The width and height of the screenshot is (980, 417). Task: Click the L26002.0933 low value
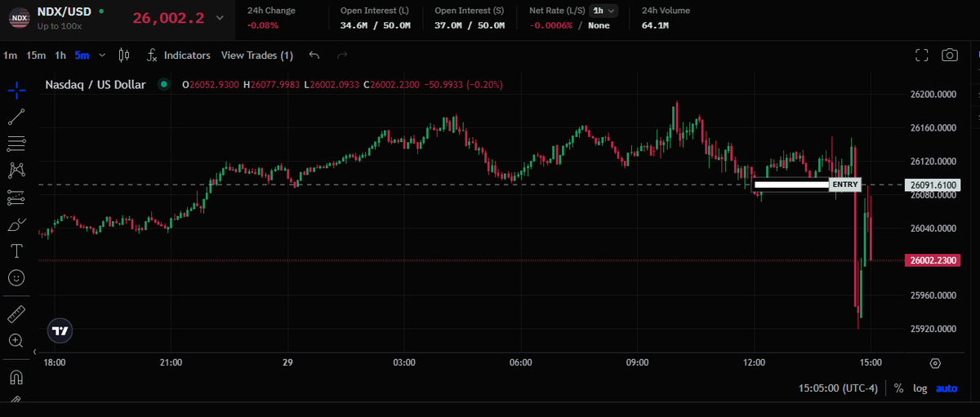332,84
